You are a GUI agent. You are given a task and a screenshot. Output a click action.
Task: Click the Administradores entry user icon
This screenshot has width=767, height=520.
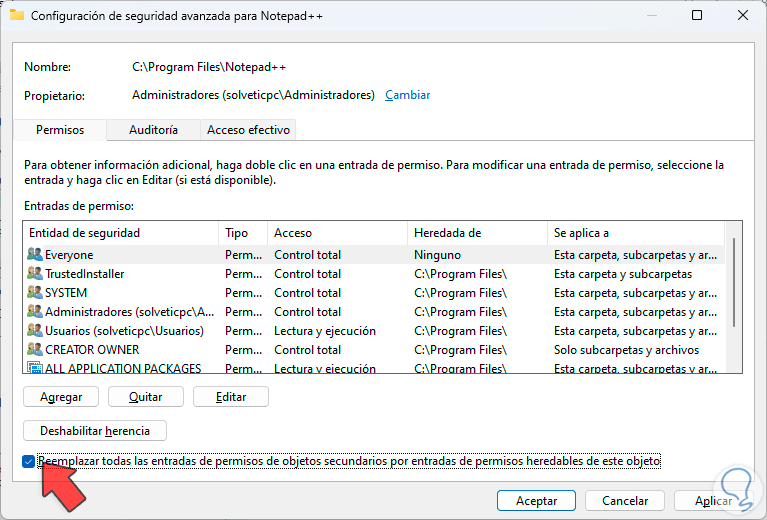click(35, 312)
